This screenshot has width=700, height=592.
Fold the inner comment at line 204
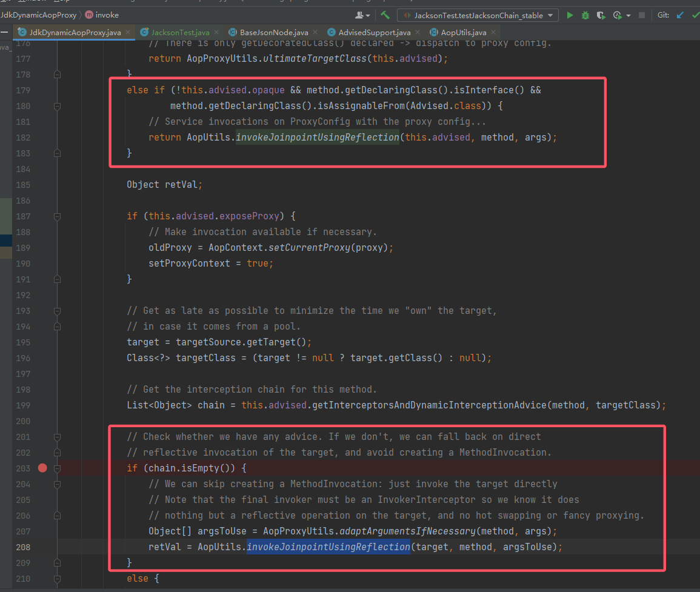click(57, 484)
